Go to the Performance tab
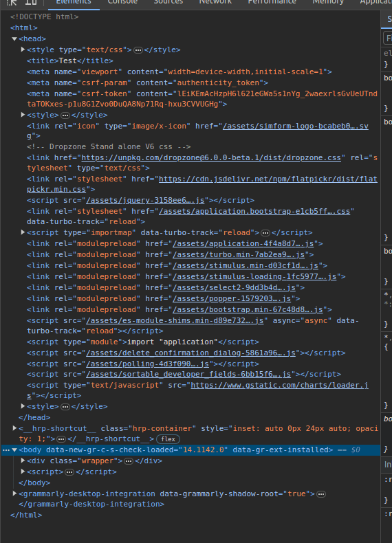The width and height of the screenshot is (392, 543). pyautogui.click(x=272, y=3)
